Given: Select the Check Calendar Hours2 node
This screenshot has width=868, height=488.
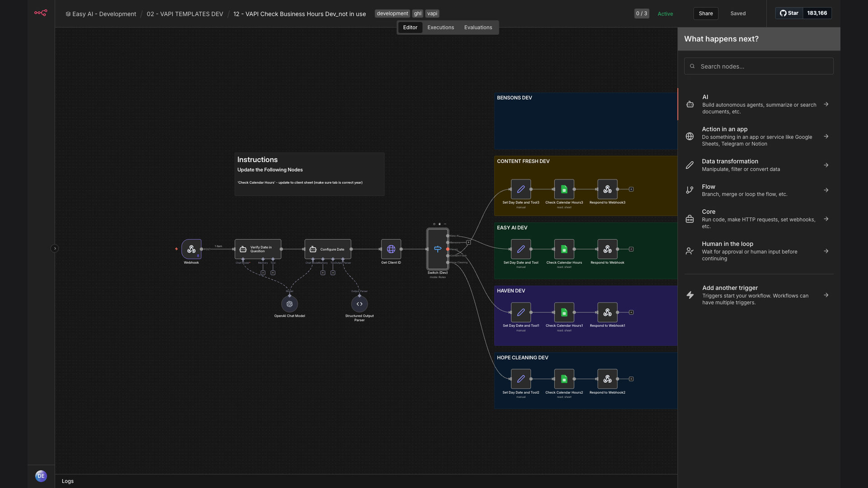Looking at the screenshot, I should (564, 379).
